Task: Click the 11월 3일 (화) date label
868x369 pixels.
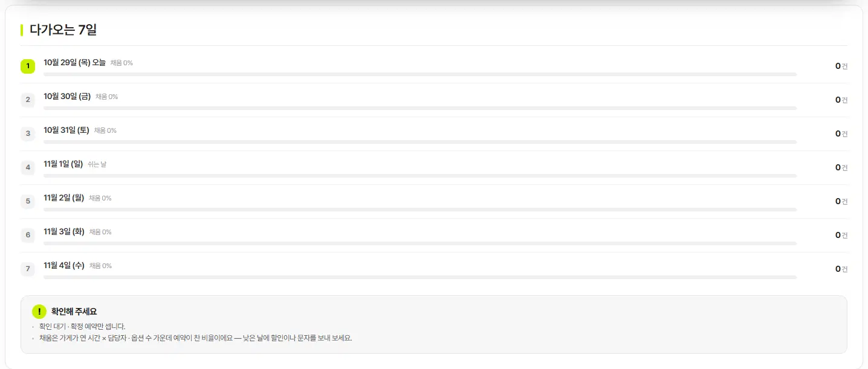Action: (x=64, y=232)
